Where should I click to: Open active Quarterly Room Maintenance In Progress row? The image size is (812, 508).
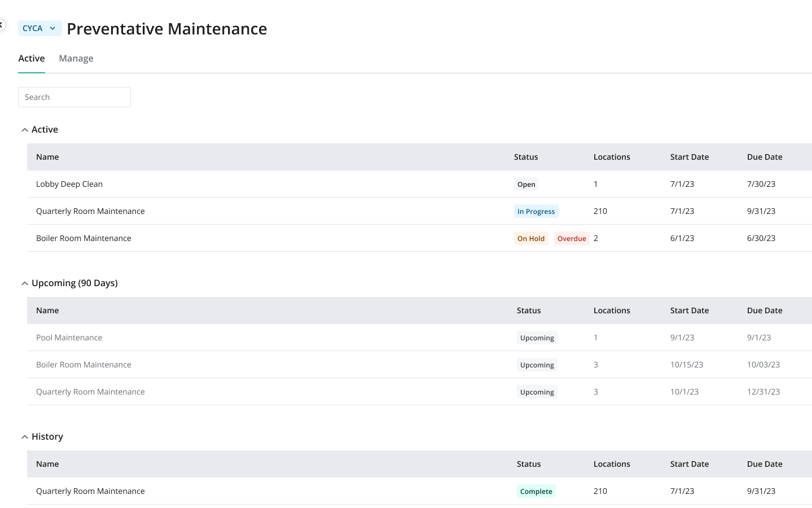[x=90, y=211]
